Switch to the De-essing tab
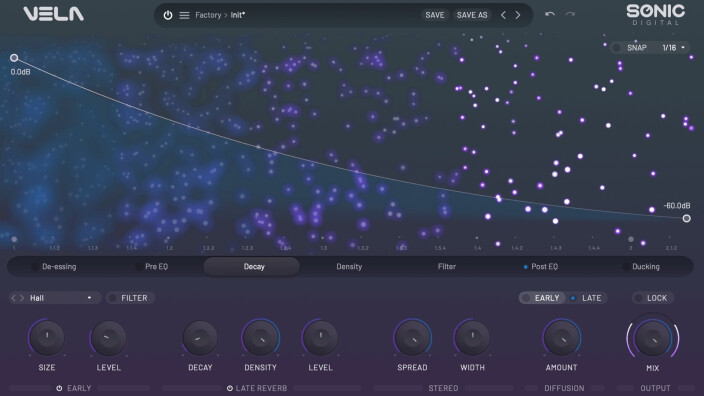The width and height of the screenshot is (704, 396). pyautogui.click(x=59, y=267)
